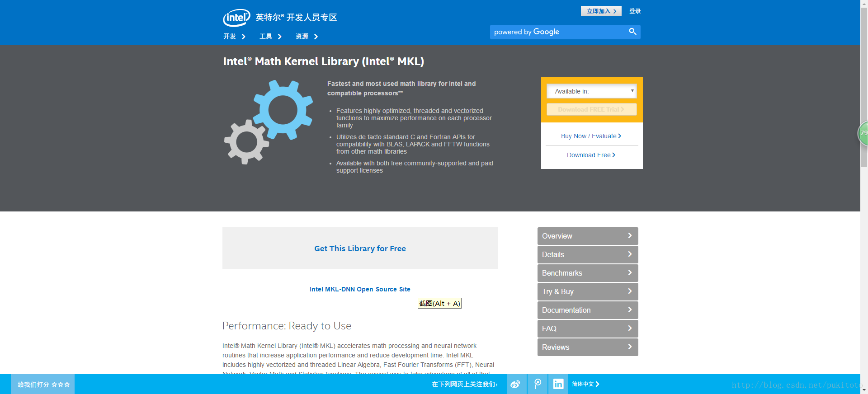Open the FAQ section tab
Screen dimensions: 868x394
click(588, 328)
